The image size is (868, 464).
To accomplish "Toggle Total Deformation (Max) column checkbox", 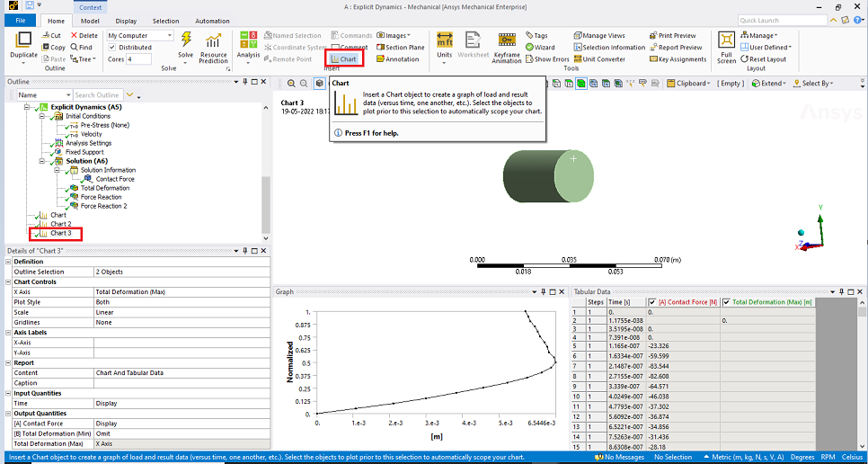I will pos(727,302).
